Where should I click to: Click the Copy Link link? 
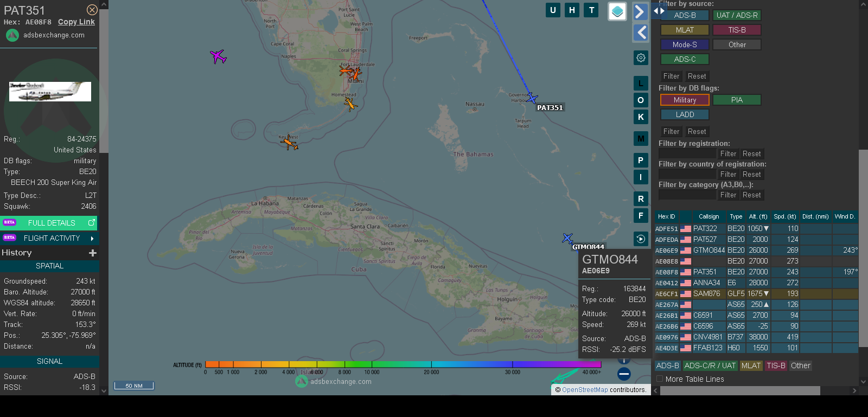click(76, 22)
